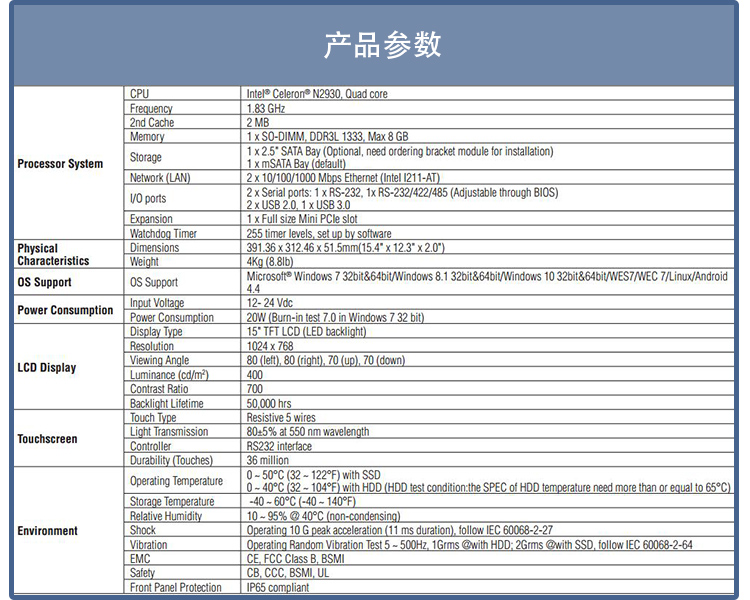Screen dimensions: 750x600
Task: Click the 'Input Voltage' label
Action: [x=157, y=303]
